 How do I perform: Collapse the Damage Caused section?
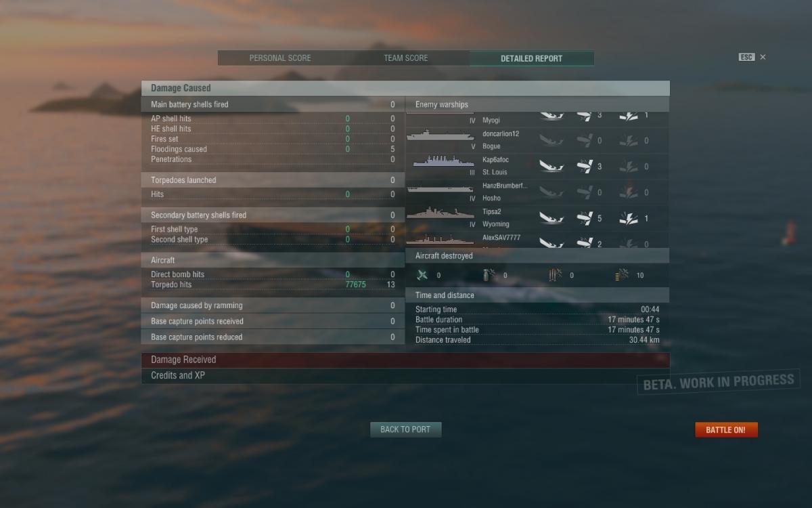(x=405, y=88)
